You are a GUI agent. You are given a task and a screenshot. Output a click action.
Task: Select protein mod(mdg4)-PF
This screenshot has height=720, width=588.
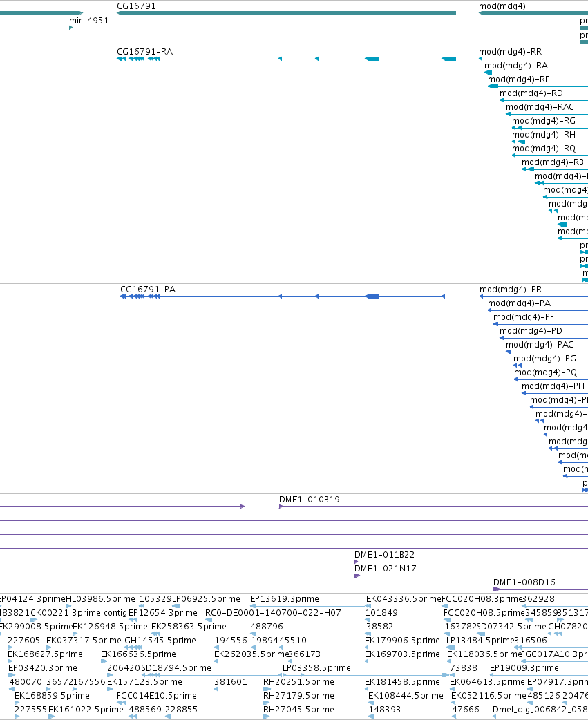(x=524, y=317)
